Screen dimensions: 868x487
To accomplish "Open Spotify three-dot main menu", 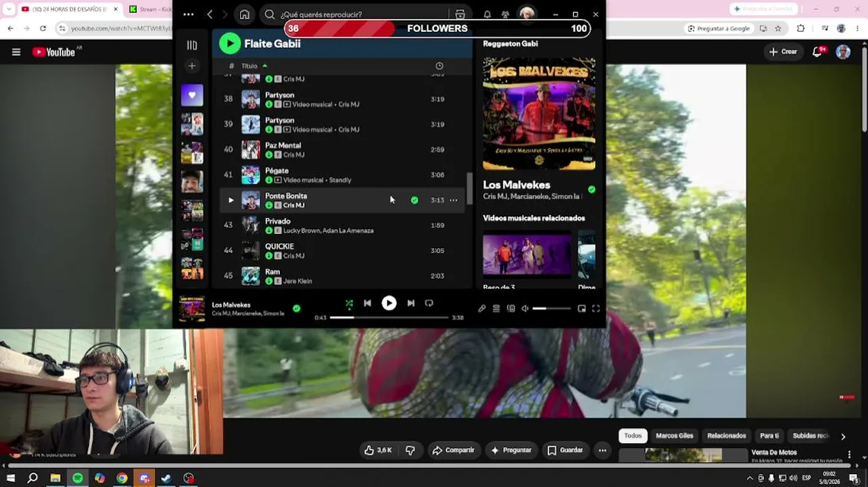I will [x=189, y=14].
